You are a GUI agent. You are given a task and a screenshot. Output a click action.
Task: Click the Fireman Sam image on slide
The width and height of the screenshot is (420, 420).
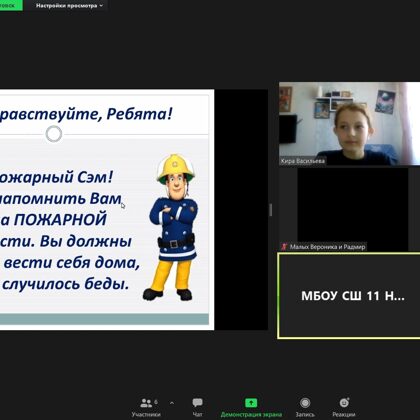tap(173, 227)
